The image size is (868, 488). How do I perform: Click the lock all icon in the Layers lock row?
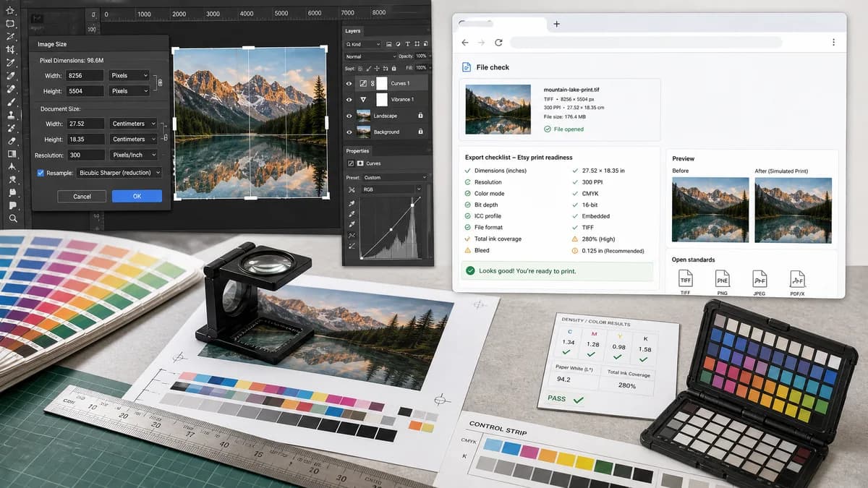393,68
